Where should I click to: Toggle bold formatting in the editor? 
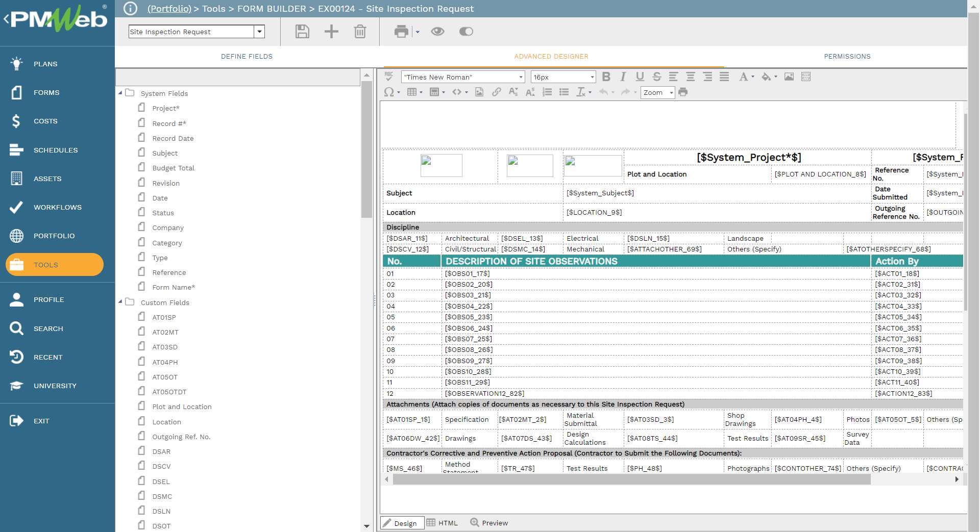(x=606, y=77)
